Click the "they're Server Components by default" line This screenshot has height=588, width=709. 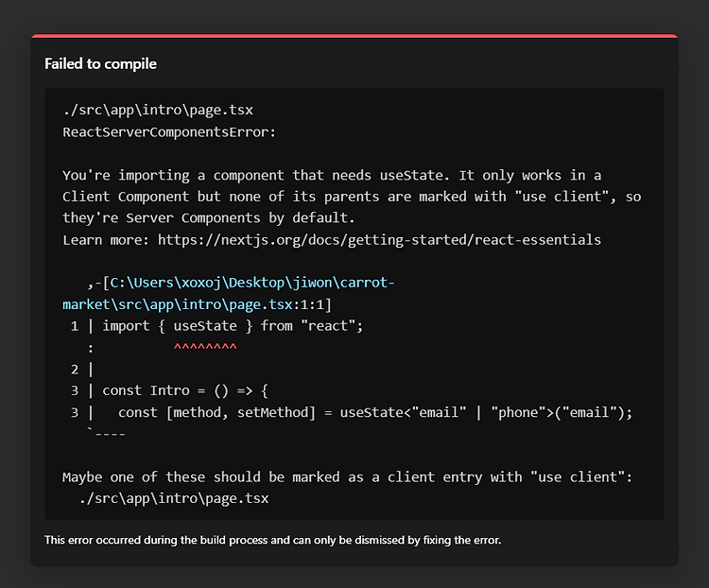tap(209, 218)
